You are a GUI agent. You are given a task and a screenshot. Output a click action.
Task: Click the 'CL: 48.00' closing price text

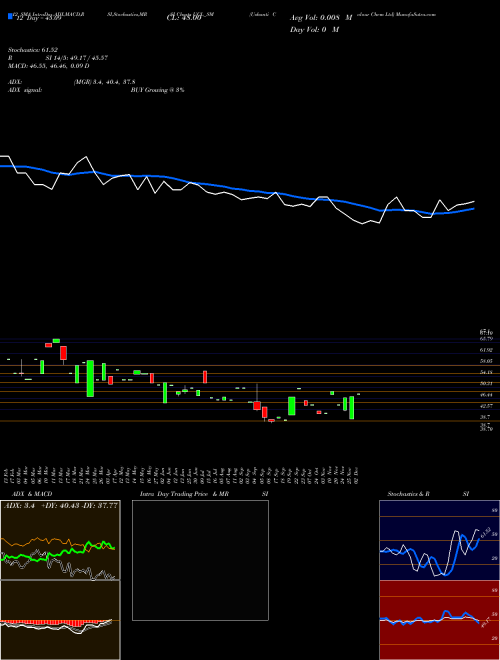point(184,19)
